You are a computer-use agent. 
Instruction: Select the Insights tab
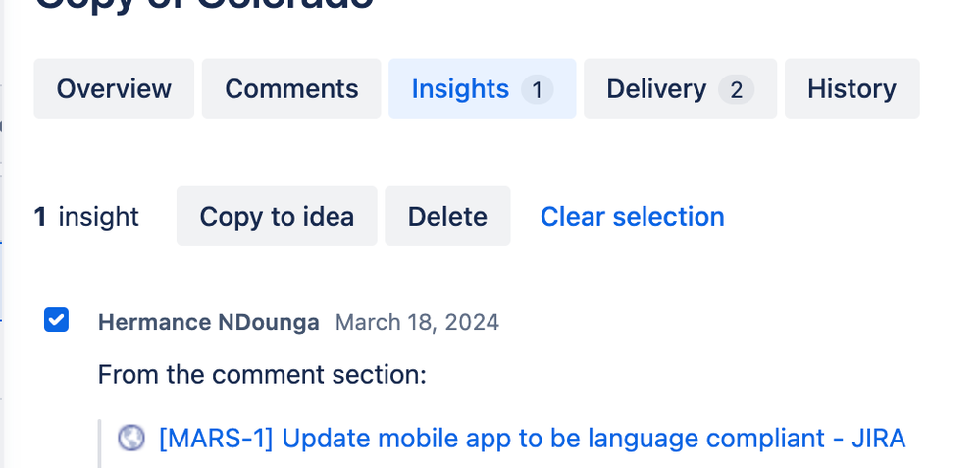tap(460, 89)
